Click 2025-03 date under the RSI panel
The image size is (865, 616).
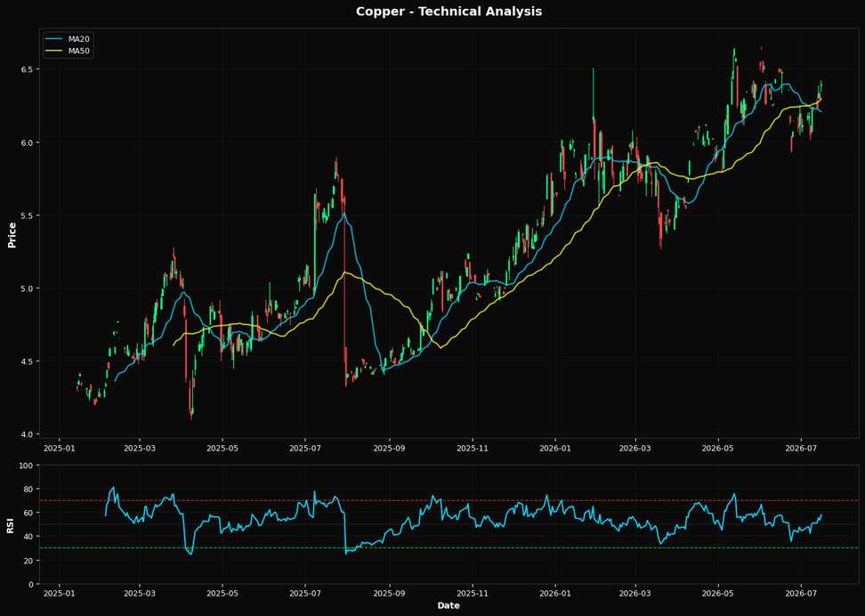140,594
